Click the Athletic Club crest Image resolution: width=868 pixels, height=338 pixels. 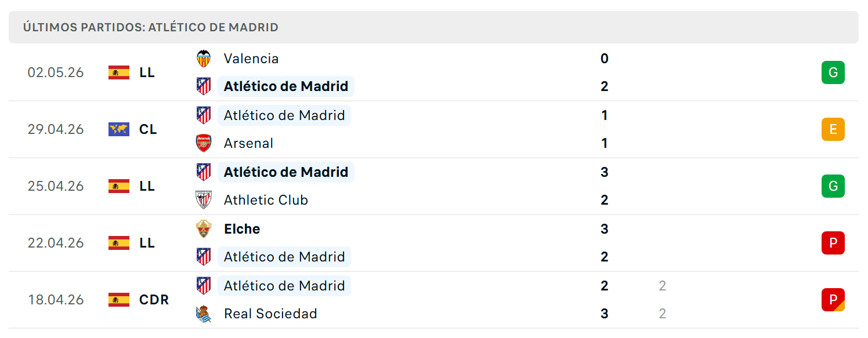tap(204, 200)
